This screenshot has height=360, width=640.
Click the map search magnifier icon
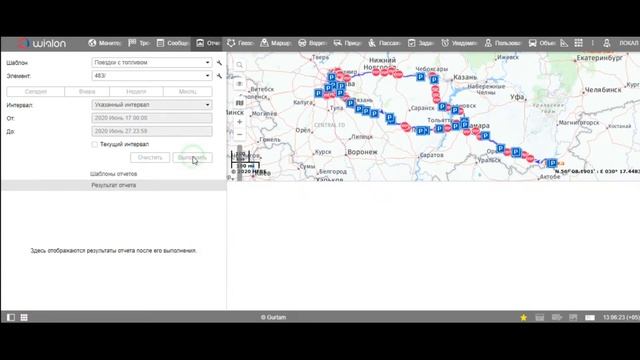[240, 65]
